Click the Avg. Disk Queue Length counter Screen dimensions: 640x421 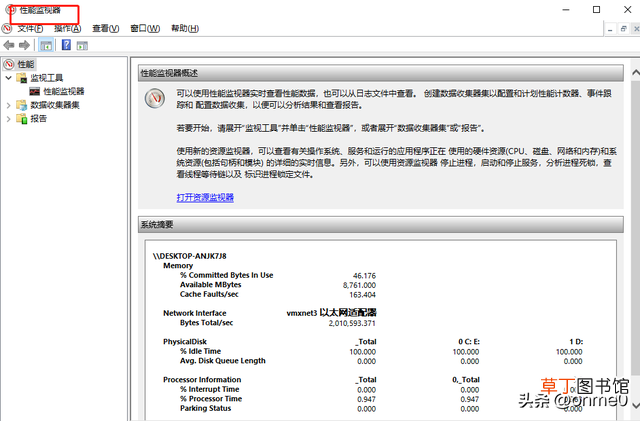click(x=223, y=361)
